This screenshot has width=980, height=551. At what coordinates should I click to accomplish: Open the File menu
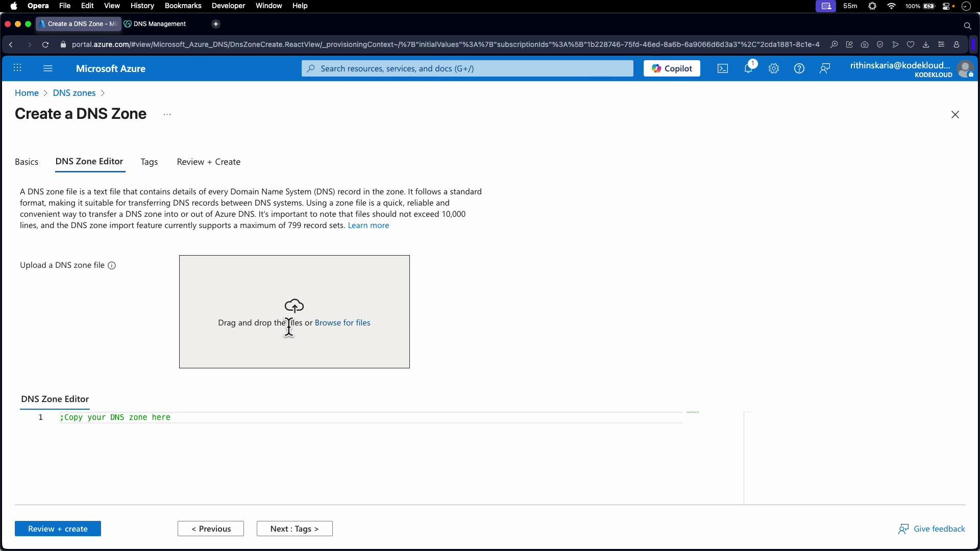[x=65, y=6]
